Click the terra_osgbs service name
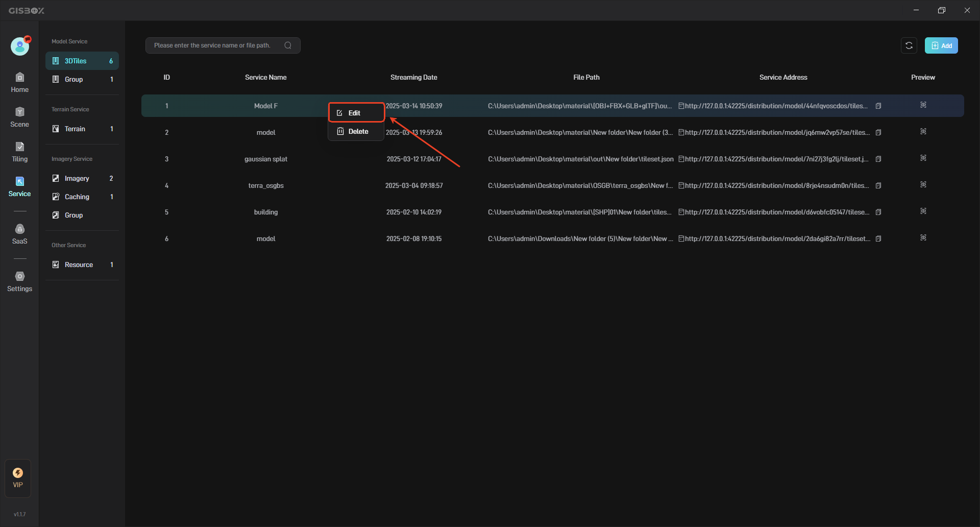The height and width of the screenshot is (527, 980). [266, 185]
